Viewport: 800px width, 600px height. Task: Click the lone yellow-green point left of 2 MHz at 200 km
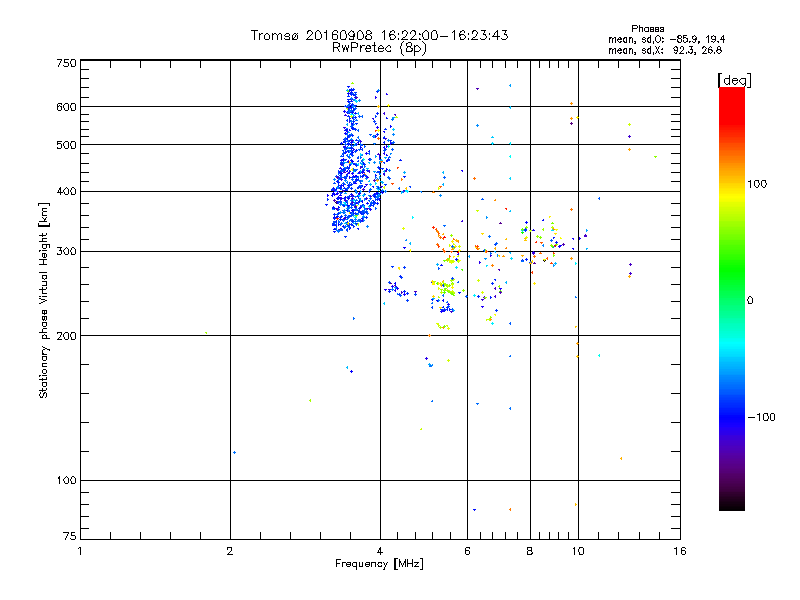point(206,333)
